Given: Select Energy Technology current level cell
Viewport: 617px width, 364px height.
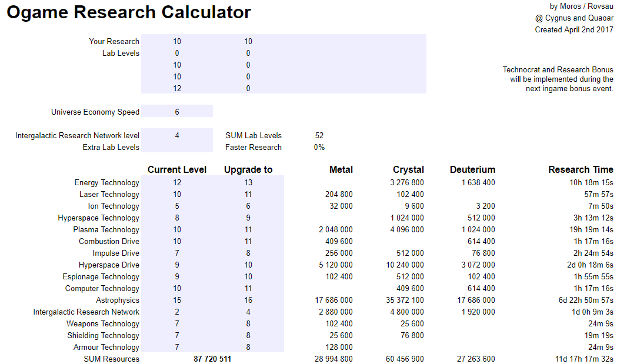Looking at the screenshot, I should click(177, 183).
